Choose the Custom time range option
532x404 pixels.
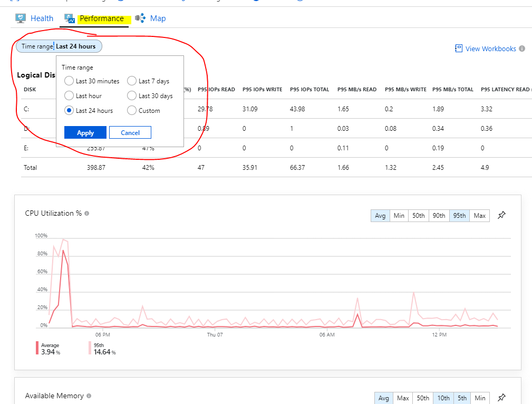point(132,110)
